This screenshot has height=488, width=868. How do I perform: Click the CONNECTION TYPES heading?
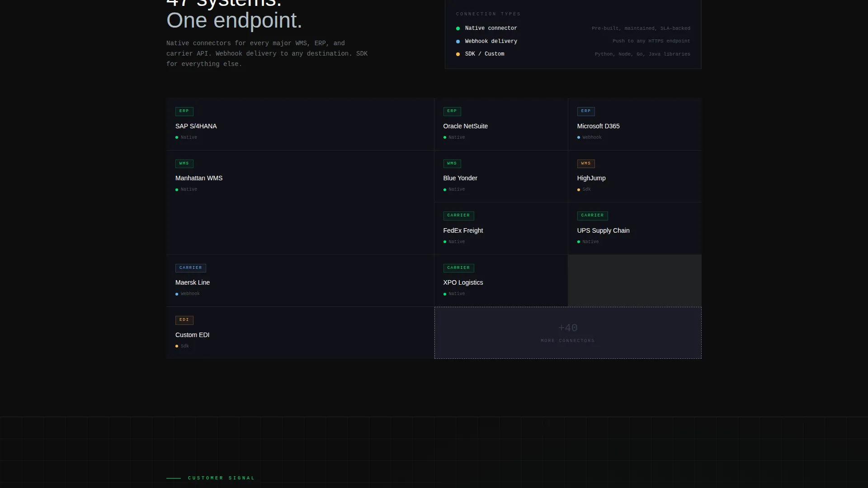488,14
